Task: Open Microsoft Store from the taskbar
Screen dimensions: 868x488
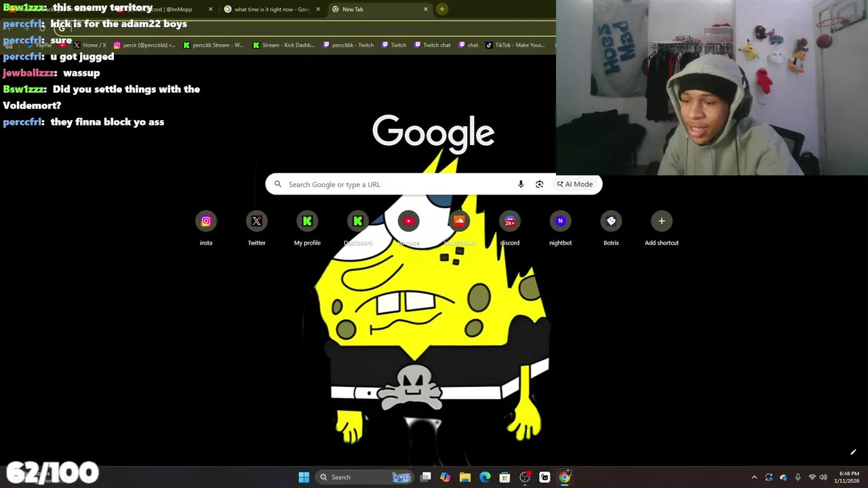Action: pos(505,477)
